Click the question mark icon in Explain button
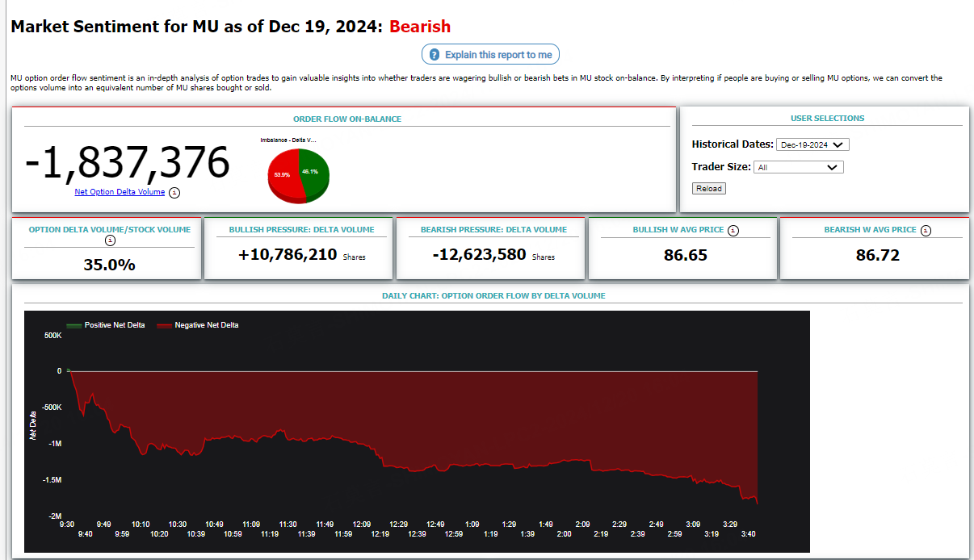Image resolution: width=974 pixels, height=560 pixels. pos(435,55)
